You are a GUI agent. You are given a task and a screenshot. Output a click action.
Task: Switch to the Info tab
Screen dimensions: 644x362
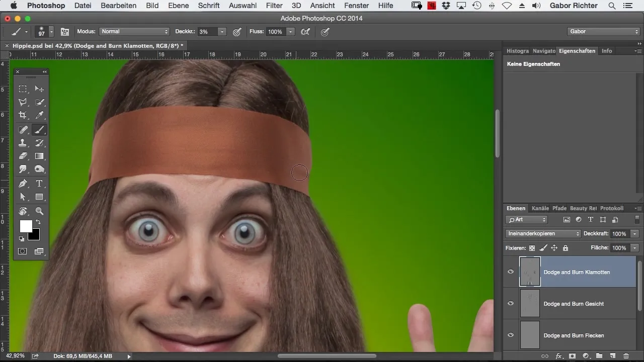(x=607, y=51)
